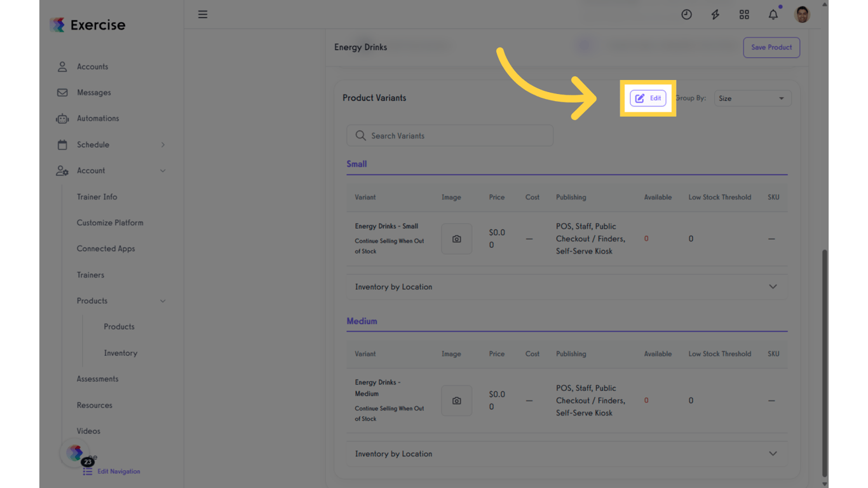This screenshot has width=868, height=488.
Task: Open the history clock icon
Action: [686, 14]
